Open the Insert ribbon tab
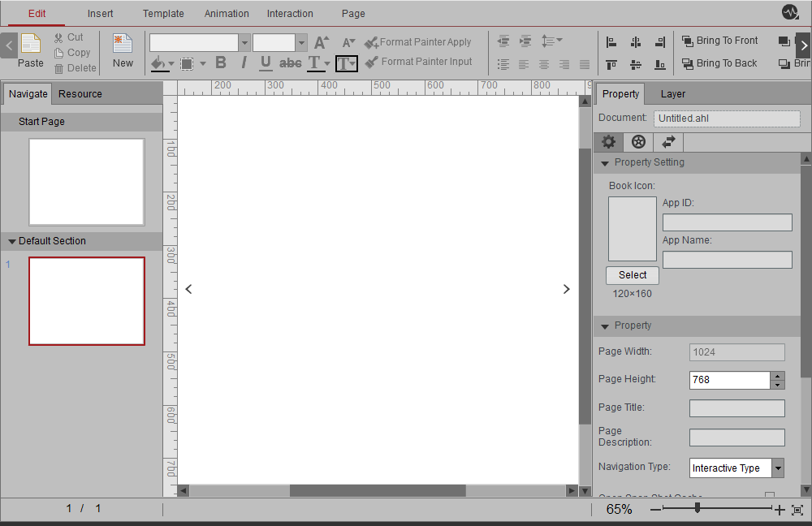Viewport: 812px width, 526px height. coord(100,14)
